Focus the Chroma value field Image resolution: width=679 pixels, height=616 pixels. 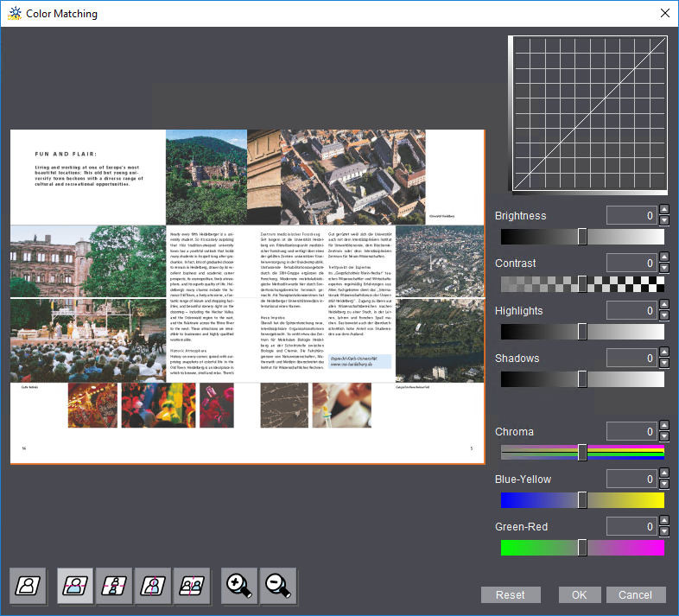click(x=631, y=431)
